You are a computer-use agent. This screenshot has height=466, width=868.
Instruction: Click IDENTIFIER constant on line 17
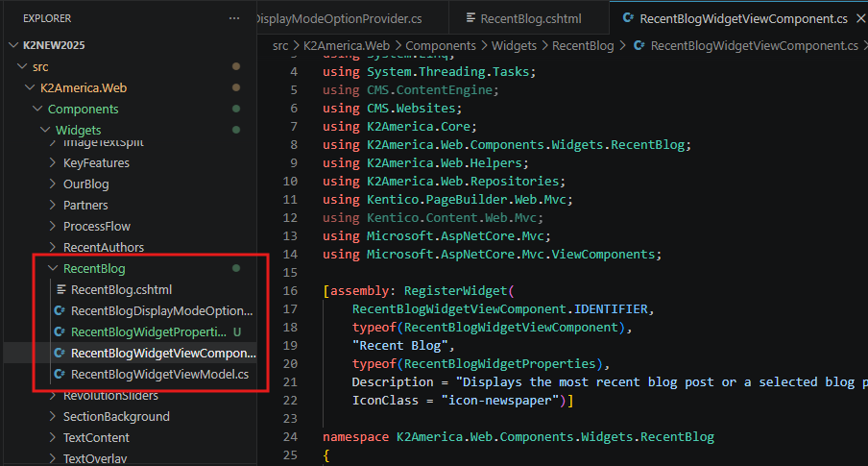611,309
